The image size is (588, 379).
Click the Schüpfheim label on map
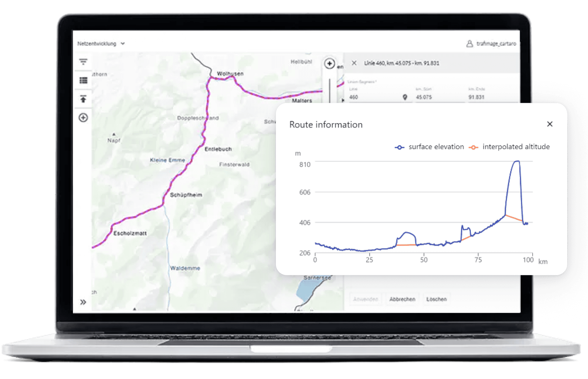[186, 195]
